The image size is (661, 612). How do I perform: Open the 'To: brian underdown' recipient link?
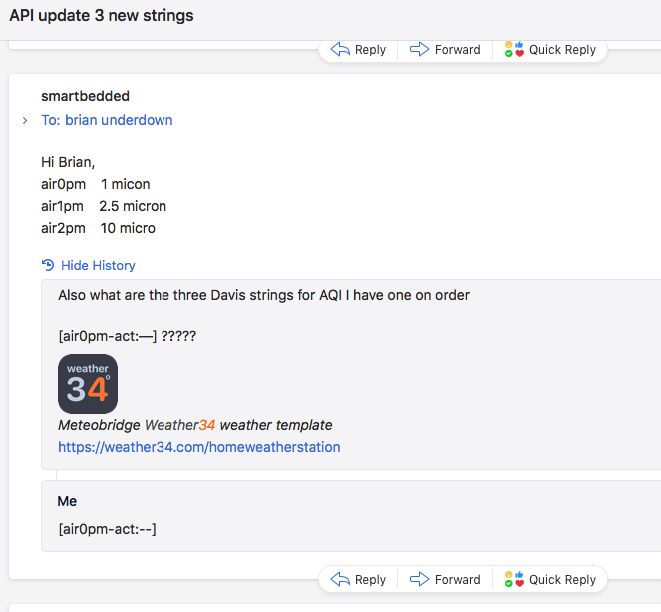107,120
